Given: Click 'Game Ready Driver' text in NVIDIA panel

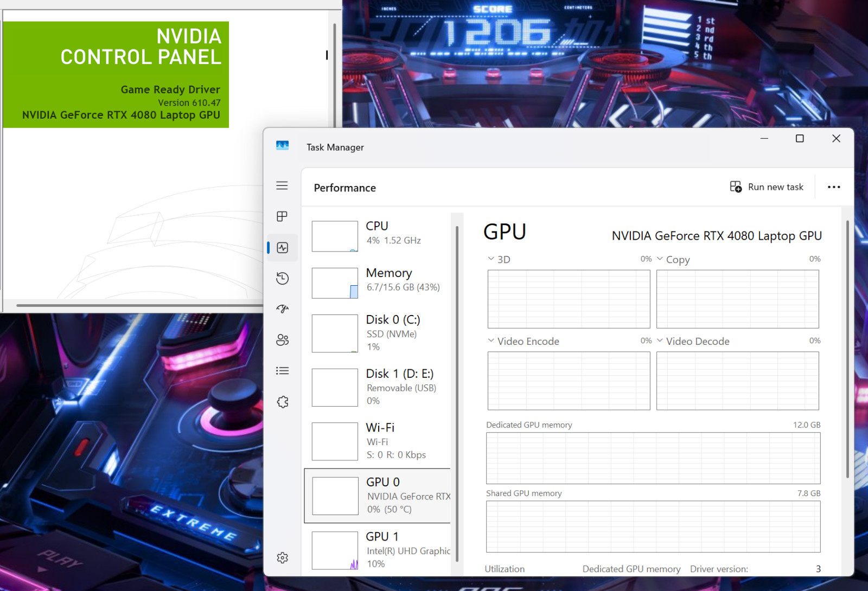Looking at the screenshot, I should pos(170,89).
